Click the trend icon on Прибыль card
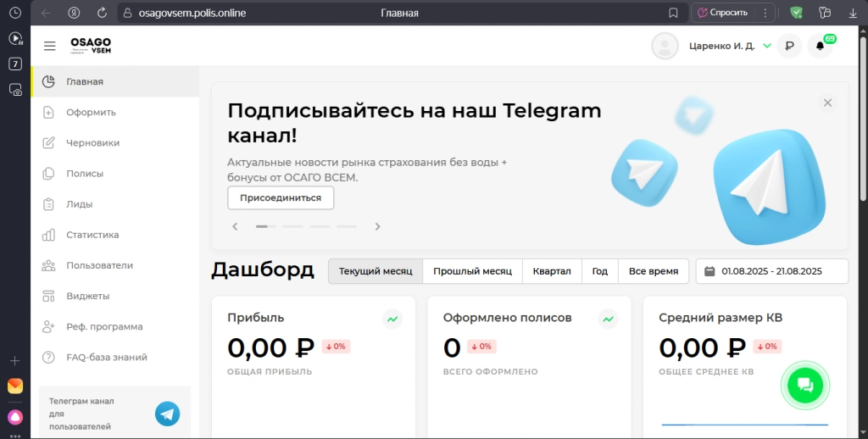 pos(392,319)
